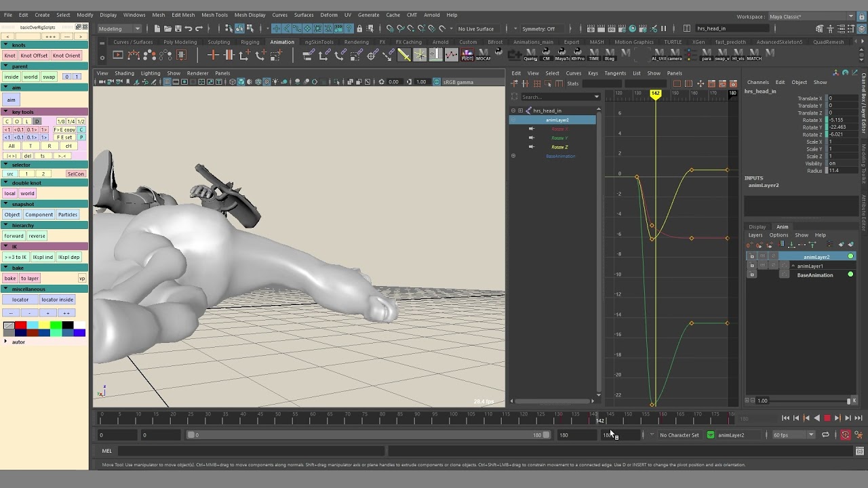This screenshot has height=488, width=868.
Task: Click the Knot Orient button
Action: coord(66,56)
